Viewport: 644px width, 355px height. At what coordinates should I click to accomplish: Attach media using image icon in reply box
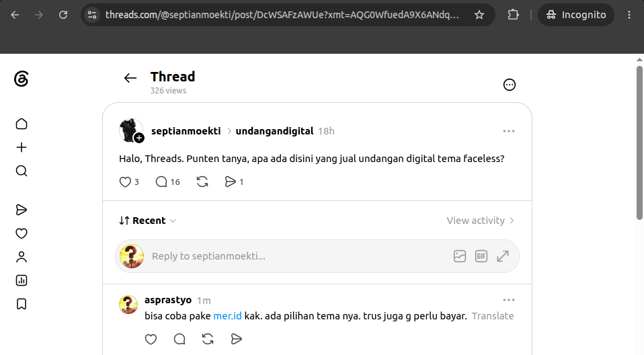point(460,256)
